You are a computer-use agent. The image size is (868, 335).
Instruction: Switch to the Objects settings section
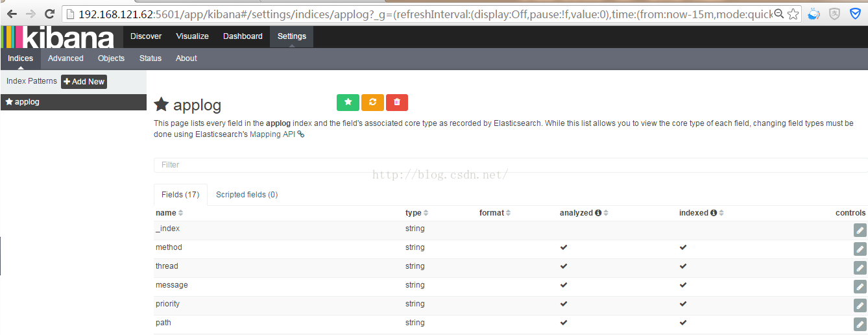tap(111, 58)
